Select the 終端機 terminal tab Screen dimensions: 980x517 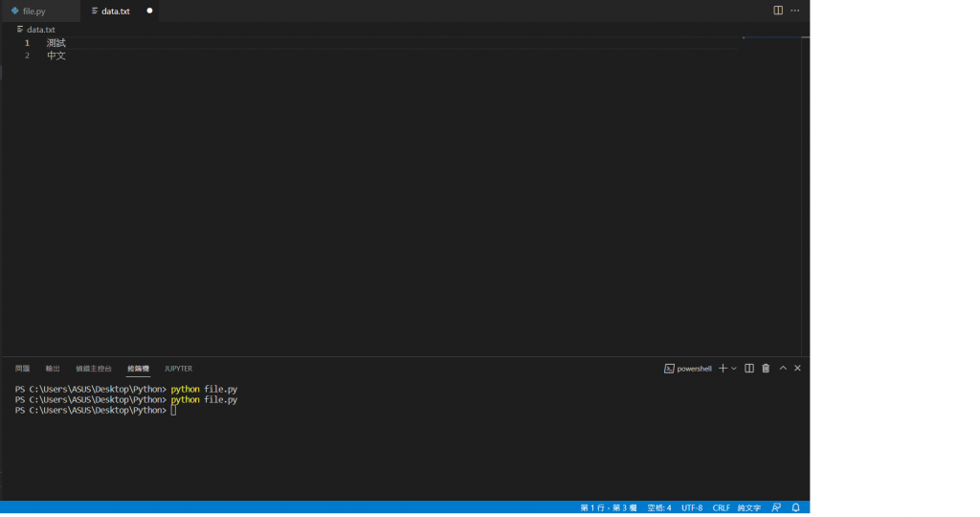138,369
